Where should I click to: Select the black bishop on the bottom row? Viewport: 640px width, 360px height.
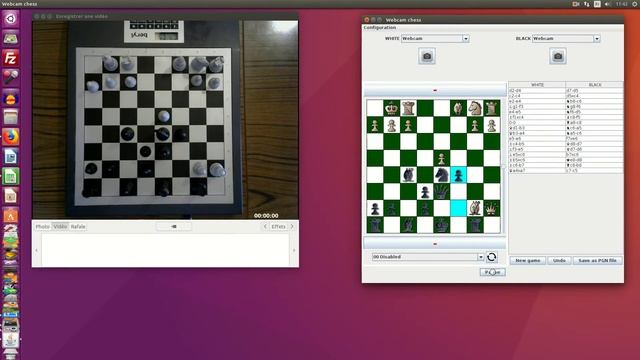(x=409, y=225)
